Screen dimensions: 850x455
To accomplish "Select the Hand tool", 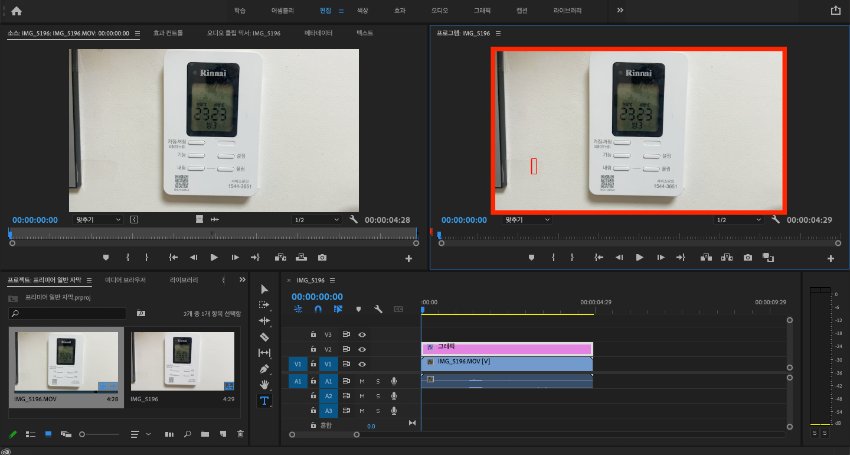I will (x=264, y=383).
